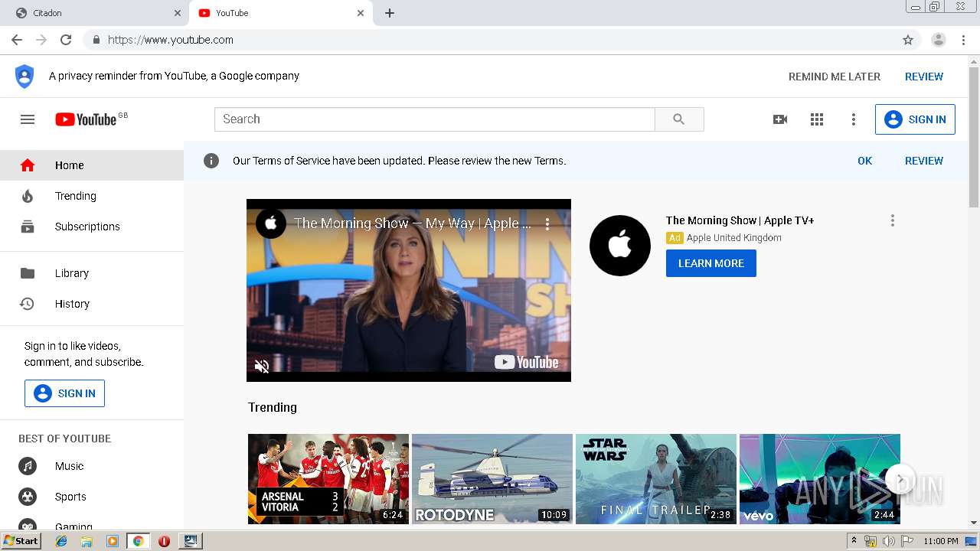Click the YouTube search input field

click(435, 119)
